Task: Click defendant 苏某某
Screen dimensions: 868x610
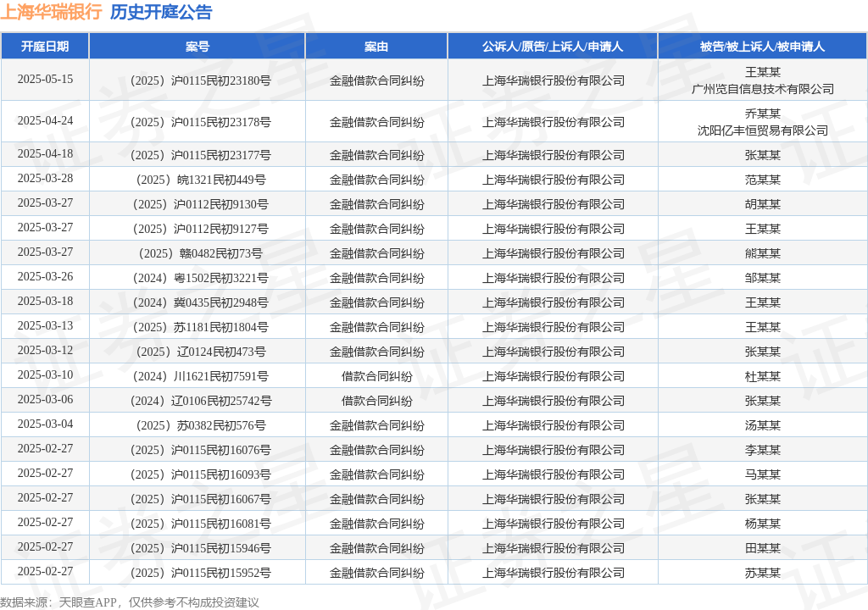Action: [762, 573]
